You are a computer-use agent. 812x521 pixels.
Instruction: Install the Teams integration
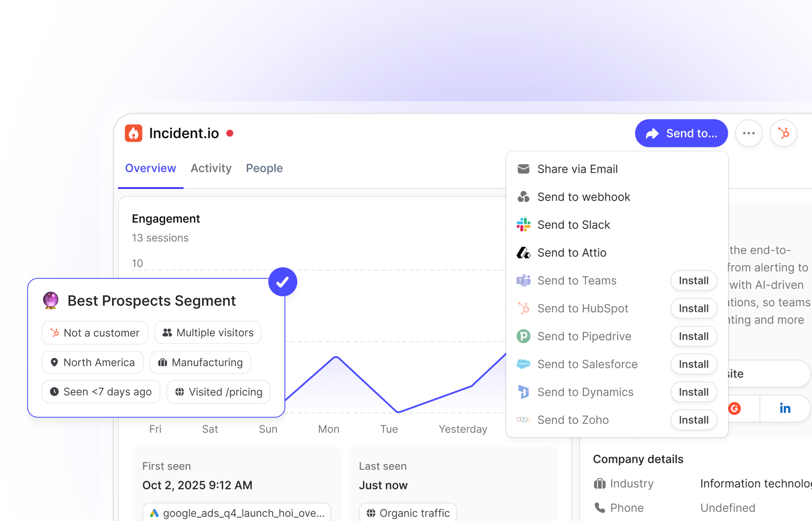pyautogui.click(x=693, y=280)
